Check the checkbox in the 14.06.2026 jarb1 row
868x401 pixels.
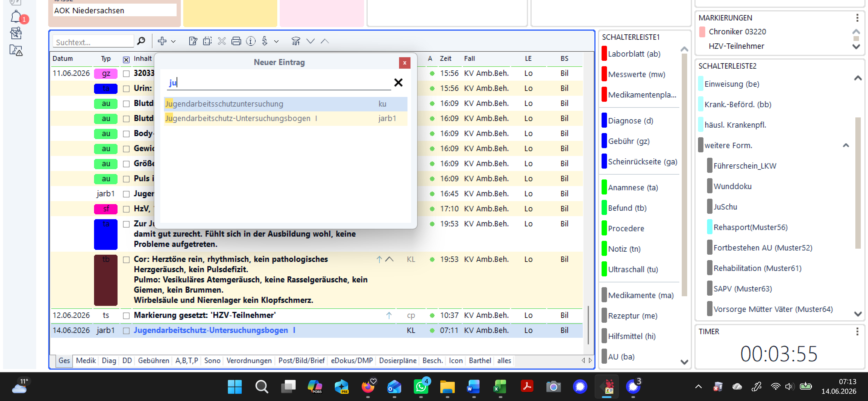coord(126,331)
